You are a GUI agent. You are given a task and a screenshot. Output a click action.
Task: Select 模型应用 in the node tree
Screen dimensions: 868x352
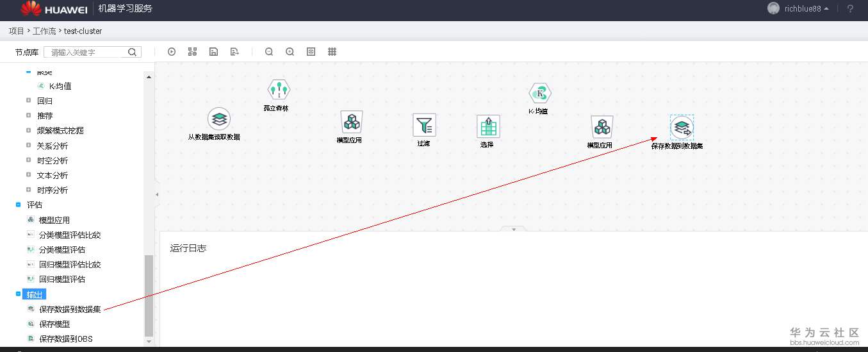click(x=54, y=220)
